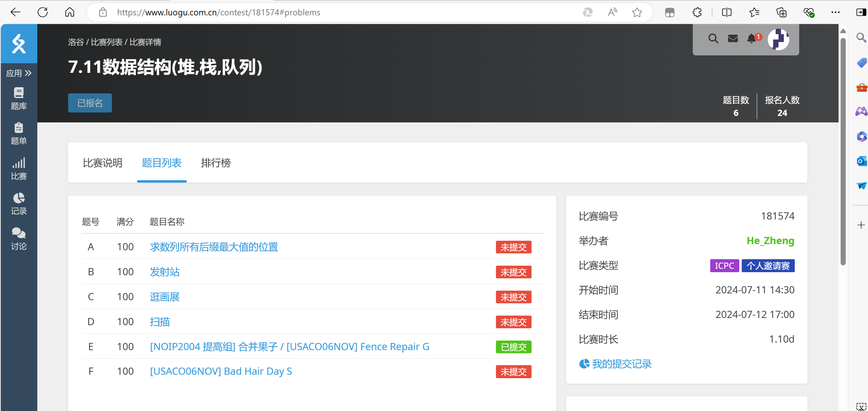Open the user avatar menu

point(778,39)
